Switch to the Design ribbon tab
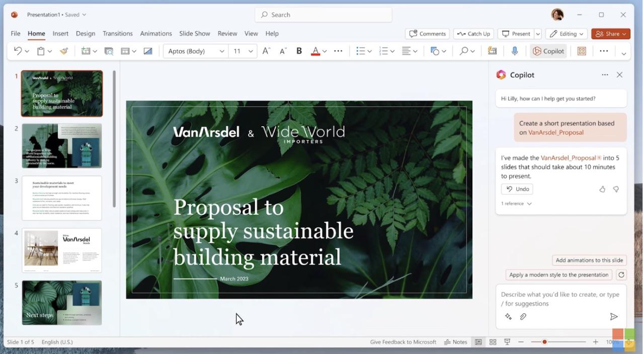 tap(86, 33)
